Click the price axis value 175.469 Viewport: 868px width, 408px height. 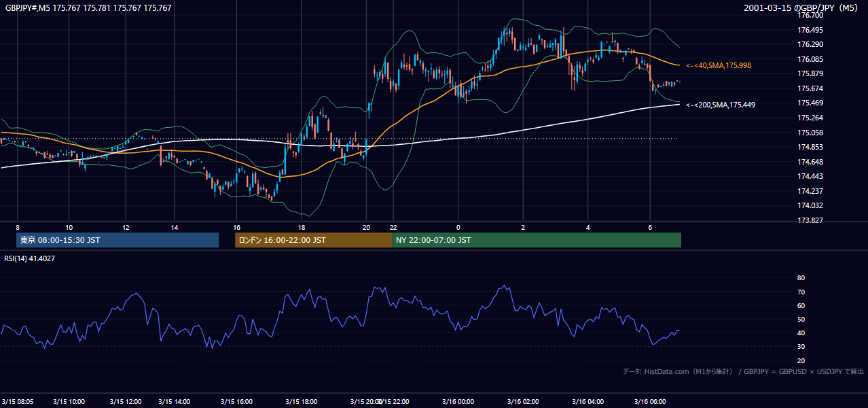[810, 103]
